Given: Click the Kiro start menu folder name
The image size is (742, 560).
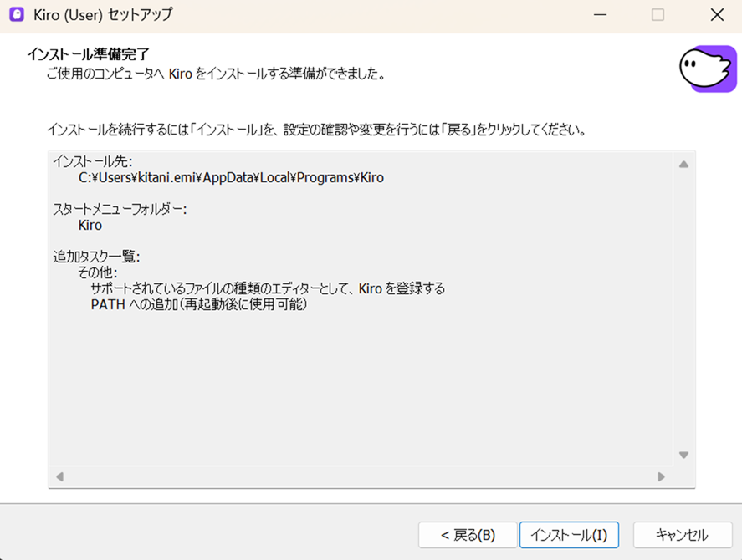Looking at the screenshot, I should (x=90, y=225).
